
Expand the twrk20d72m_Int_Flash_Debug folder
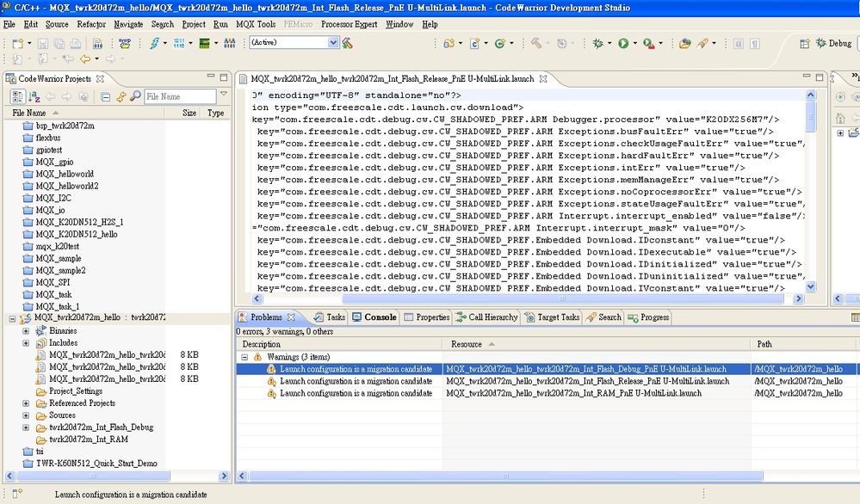(x=26, y=427)
